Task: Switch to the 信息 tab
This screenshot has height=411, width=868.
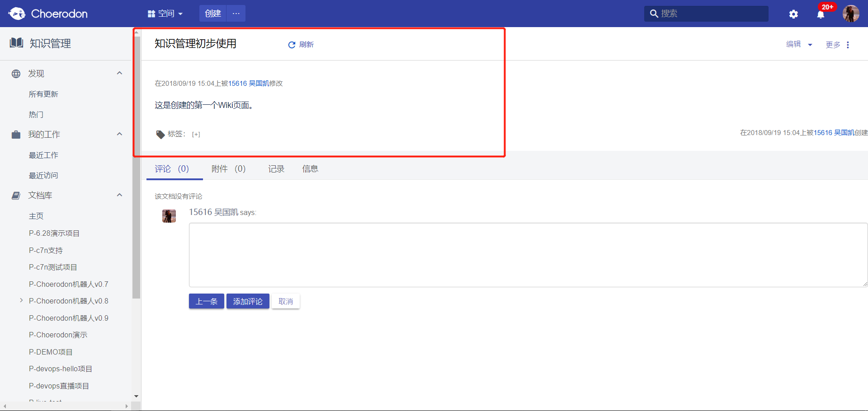Action: (310, 169)
